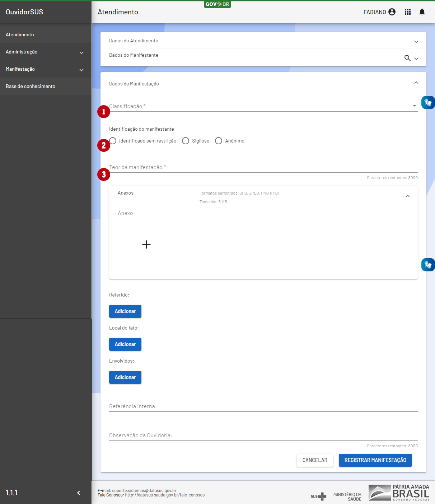The image size is (435, 504).
Task: Open the apps grid icon
Action: tap(408, 12)
